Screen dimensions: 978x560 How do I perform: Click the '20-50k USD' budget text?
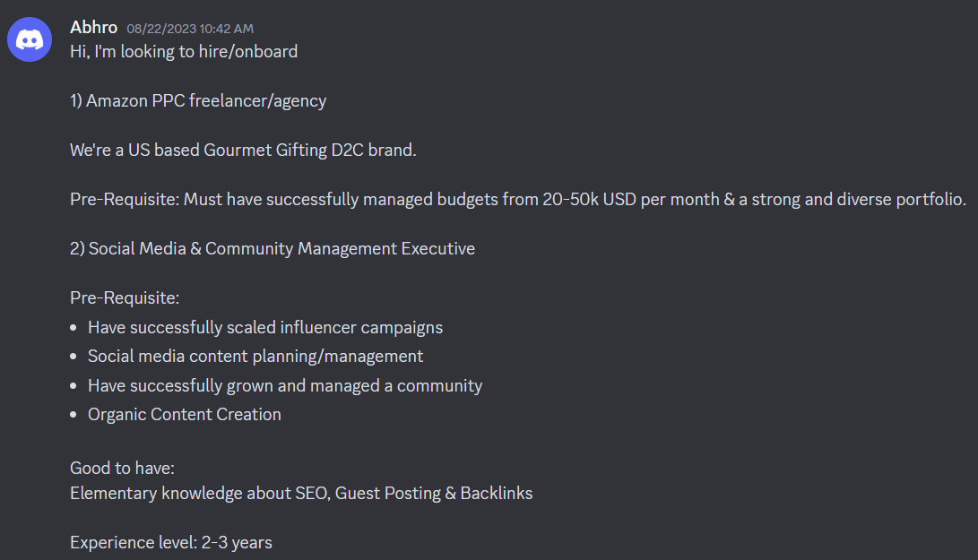(x=590, y=199)
